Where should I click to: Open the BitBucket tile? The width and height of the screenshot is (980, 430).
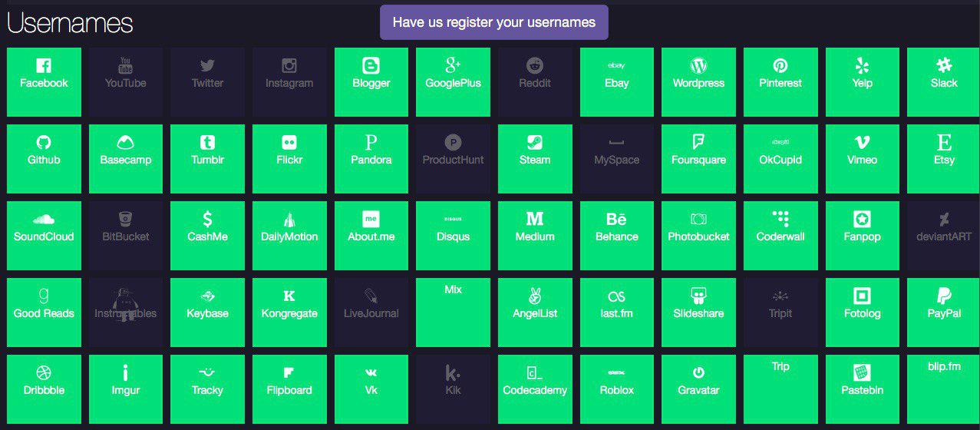click(x=126, y=236)
